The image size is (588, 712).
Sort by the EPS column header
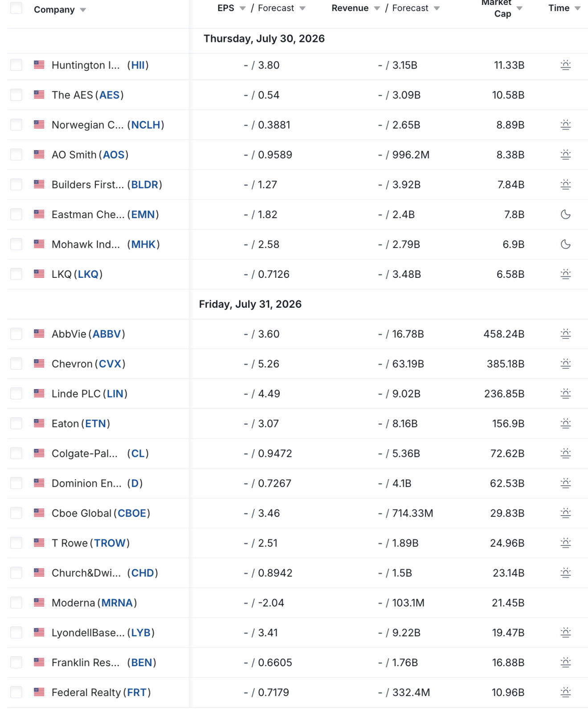226,8
